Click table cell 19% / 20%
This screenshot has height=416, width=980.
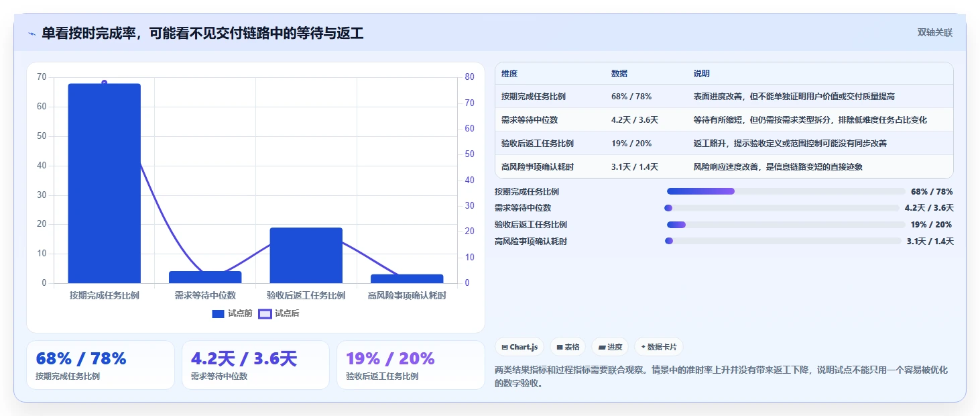click(x=631, y=144)
